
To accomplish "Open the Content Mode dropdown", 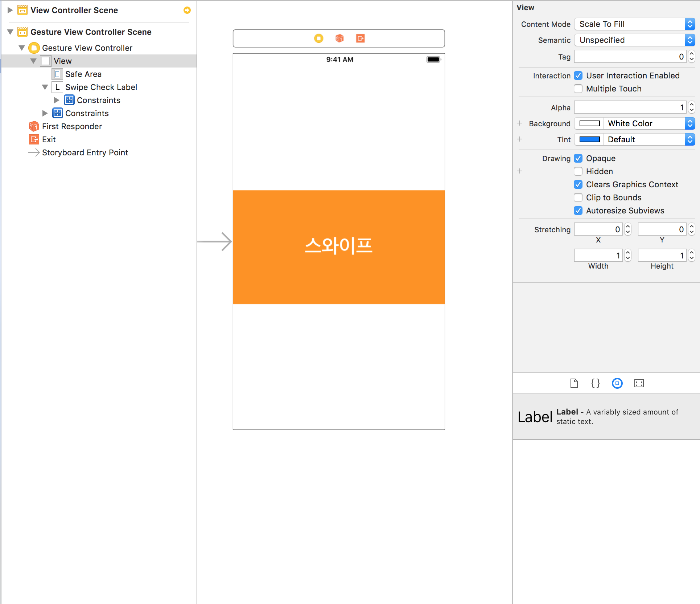I will point(635,24).
